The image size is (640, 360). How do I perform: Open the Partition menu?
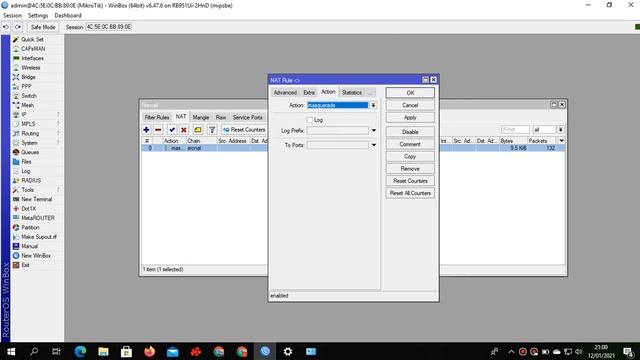tap(30, 227)
